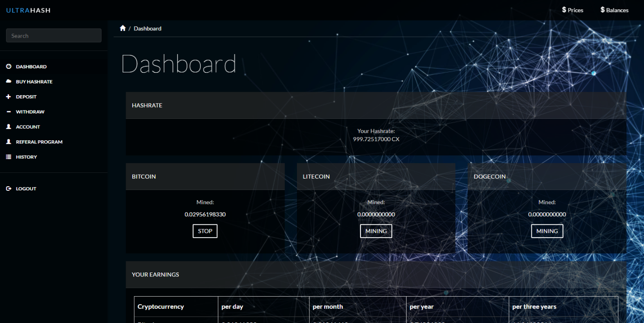The height and width of the screenshot is (323, 644).
Task: Click the History list icon
Action: point(8,157)
